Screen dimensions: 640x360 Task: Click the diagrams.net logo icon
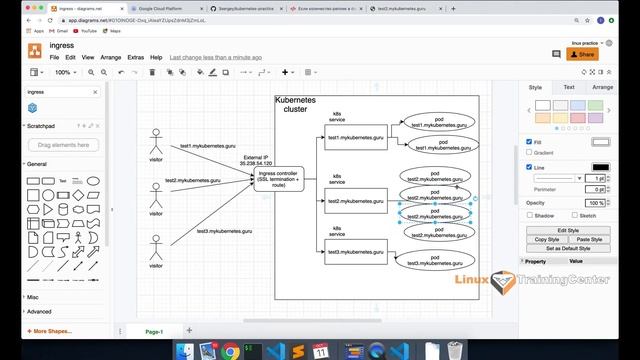click(x=35, y=51)
